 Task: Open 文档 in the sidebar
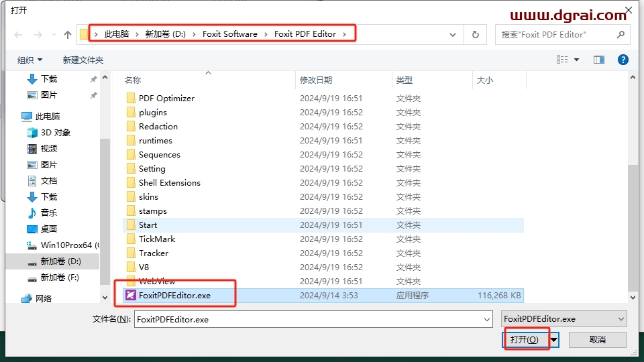48,180
